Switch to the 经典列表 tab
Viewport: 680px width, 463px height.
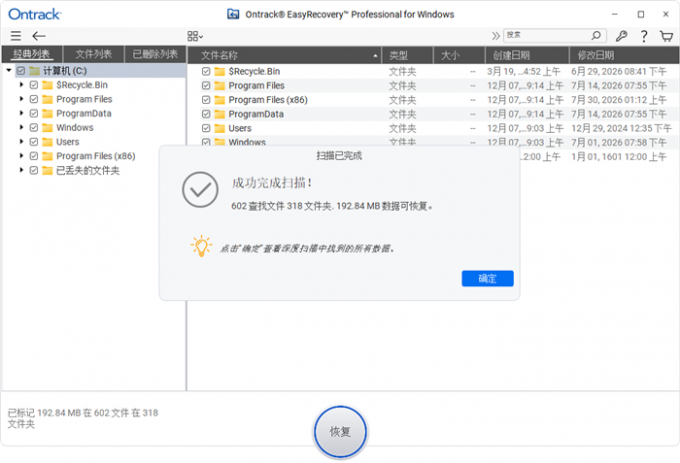(32, 54)
